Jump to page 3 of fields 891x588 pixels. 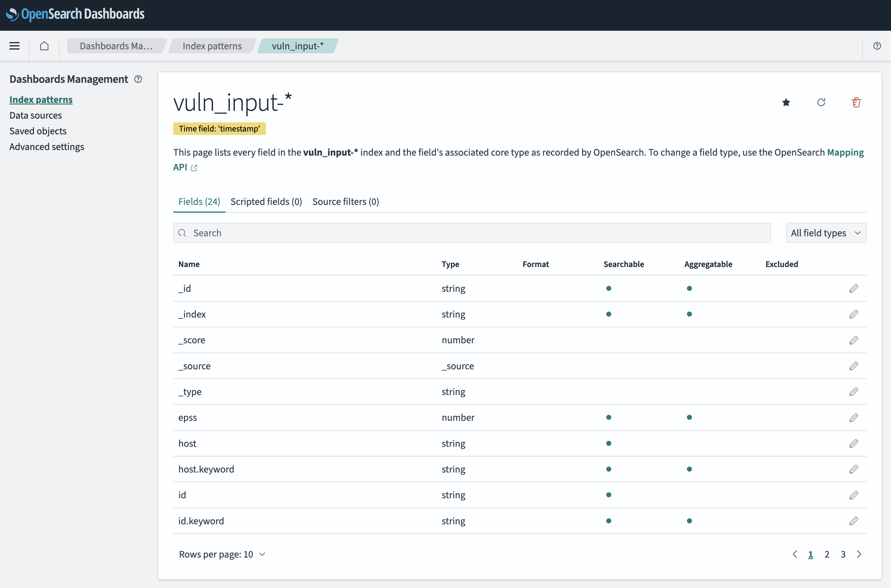[x=843, y=554]
